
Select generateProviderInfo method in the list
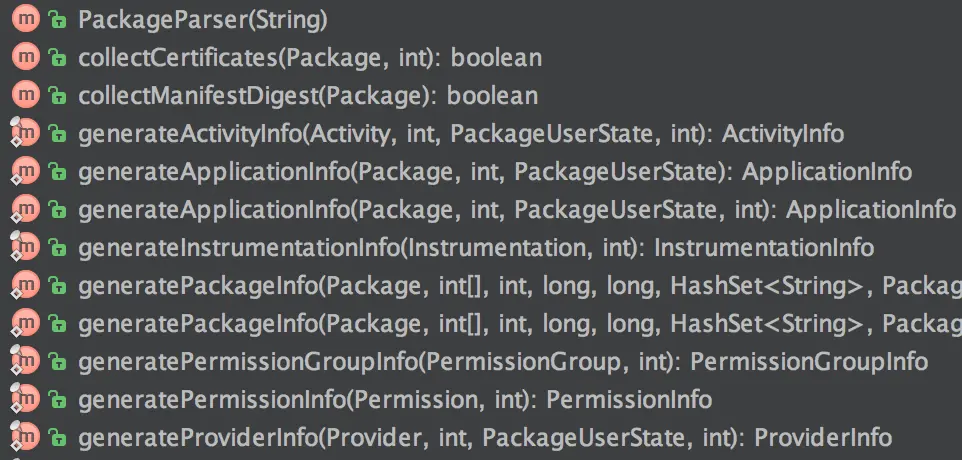click(484, 437)
